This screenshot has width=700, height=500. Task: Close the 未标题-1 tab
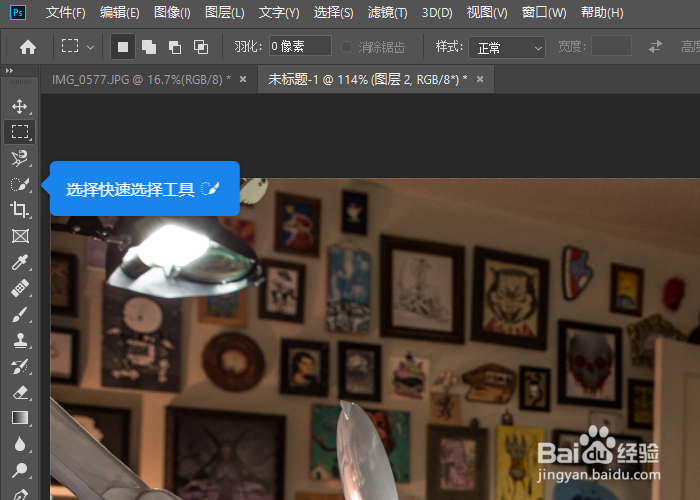click(x=480, y=79)
